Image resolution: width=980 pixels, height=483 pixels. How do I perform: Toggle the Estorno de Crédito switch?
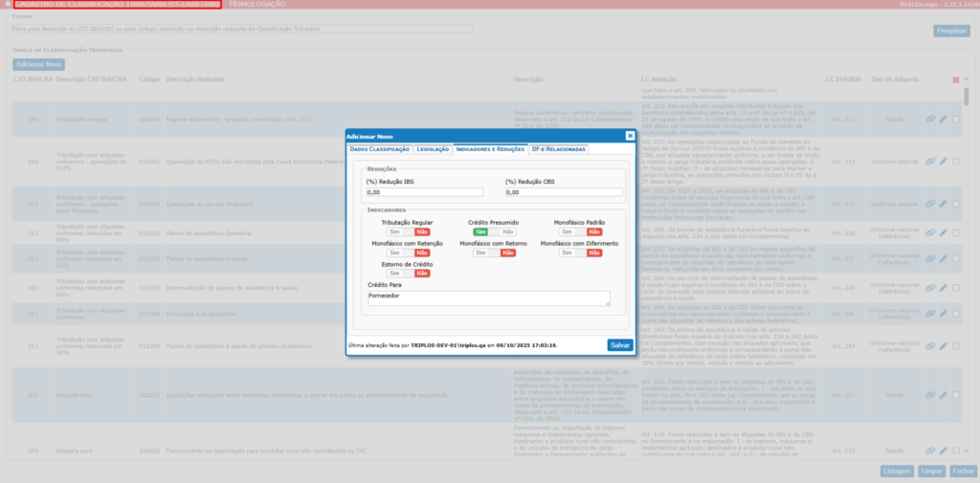pos(408,274)
